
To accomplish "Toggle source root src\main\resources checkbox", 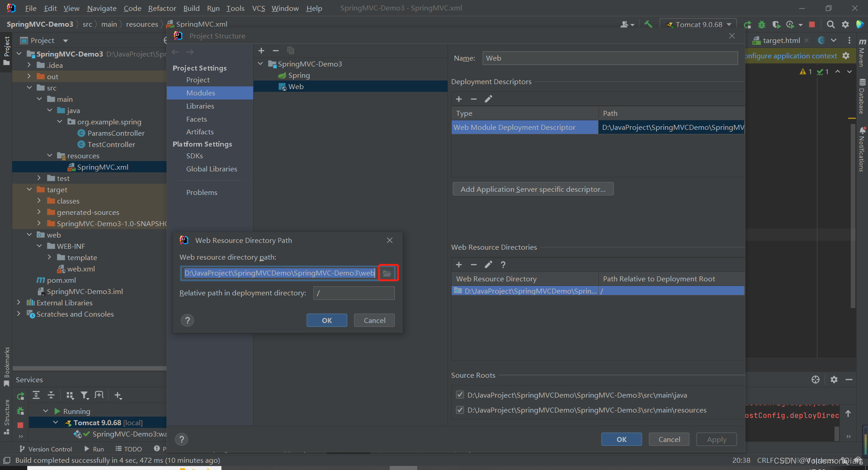I will pos(460,410).
